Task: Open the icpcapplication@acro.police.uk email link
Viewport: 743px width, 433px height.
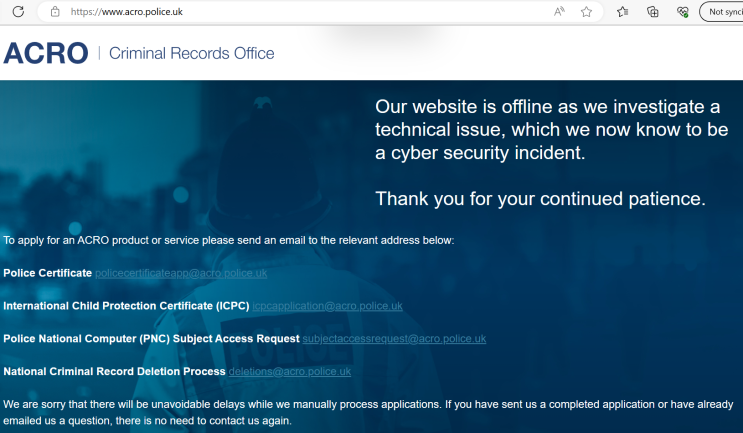Action: [x=327, y=306]
